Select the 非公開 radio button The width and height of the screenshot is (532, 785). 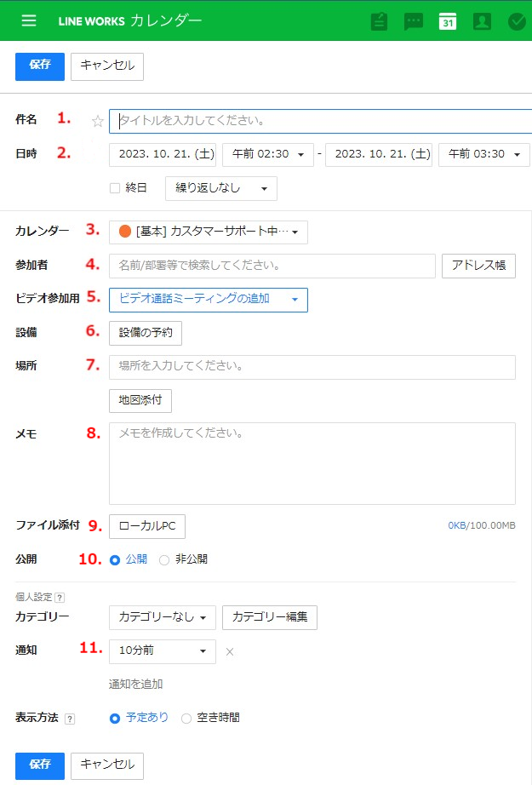[x=164, y=560]
